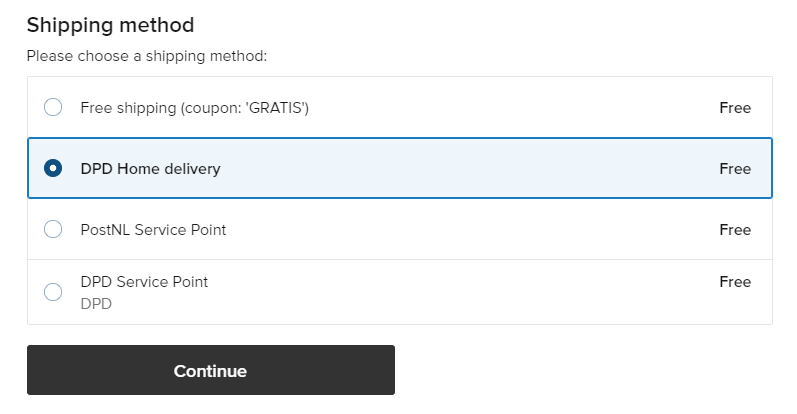Click the "DPD Home delivery" label text

click(x=150, y=169)
